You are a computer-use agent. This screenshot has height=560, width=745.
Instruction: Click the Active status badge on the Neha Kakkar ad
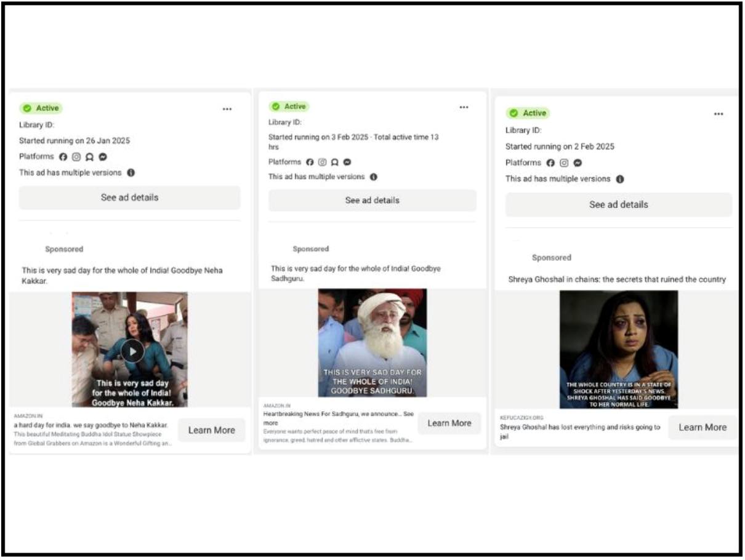42,107
